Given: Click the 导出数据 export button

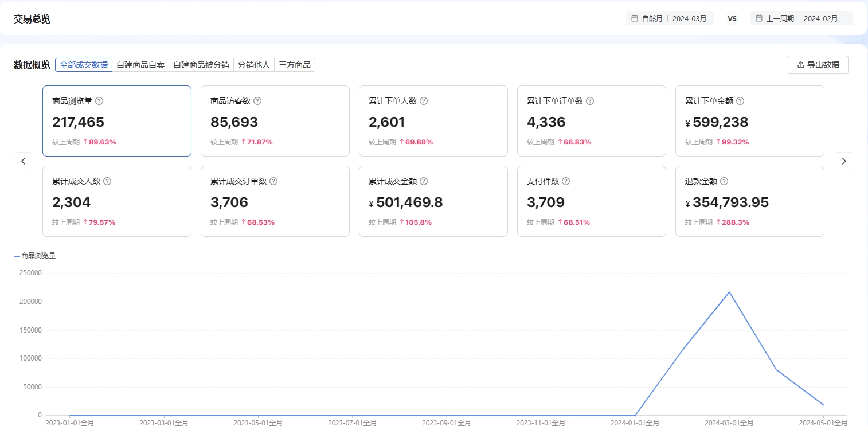Looking at the screenshot, I should 818,65.
